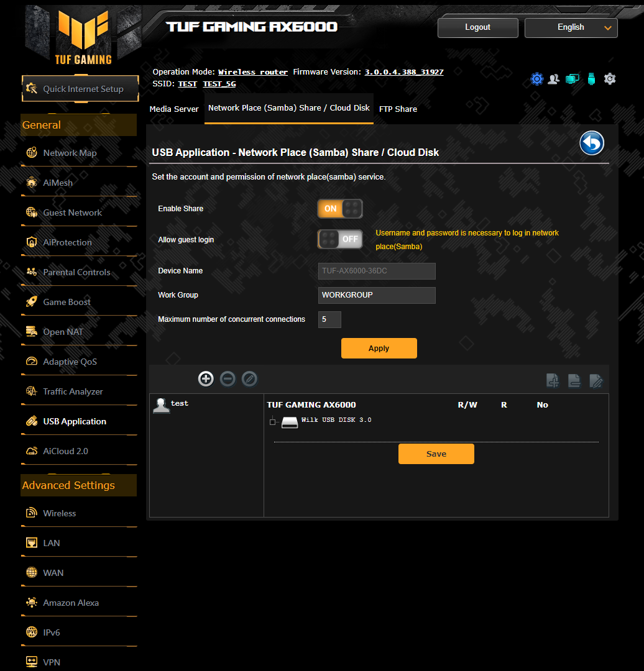644x671 pixels.
Task: Click the delete folder icon
Action: pyautogui.click(x=574, y=380)
